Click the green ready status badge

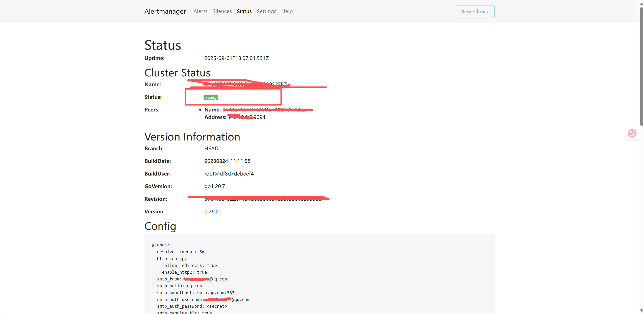click(x=211, y=97)
